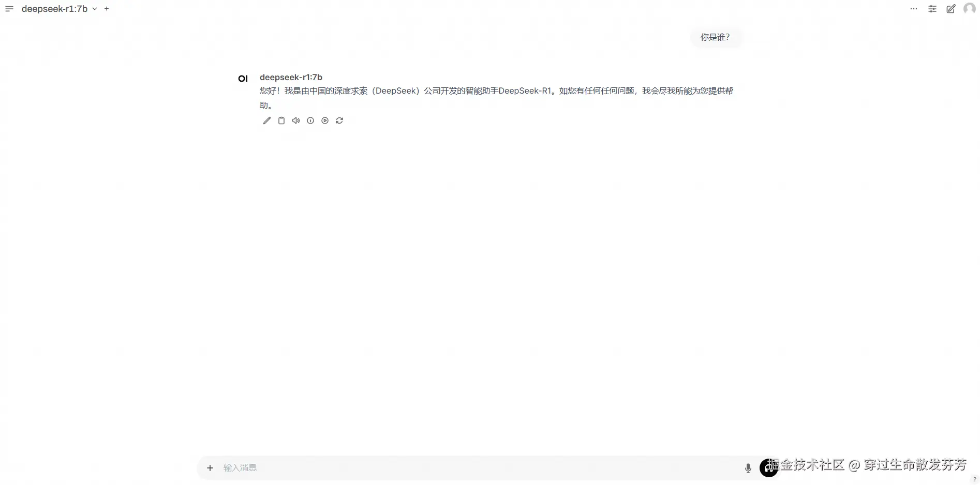Read the response aloud with the speaker icon

pos(296,120)
